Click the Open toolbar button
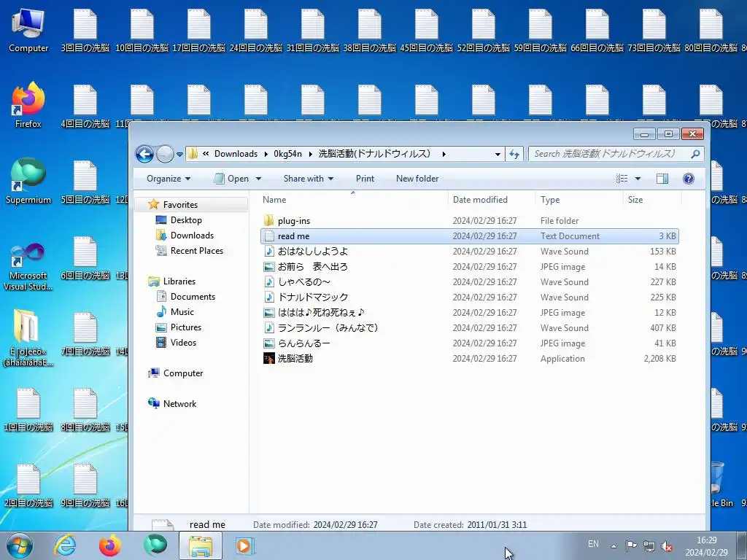747x560 pixels. (232, 179)
